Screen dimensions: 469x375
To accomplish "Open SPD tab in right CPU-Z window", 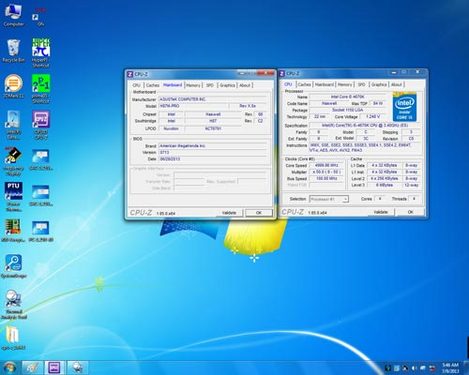I will 361,85.
